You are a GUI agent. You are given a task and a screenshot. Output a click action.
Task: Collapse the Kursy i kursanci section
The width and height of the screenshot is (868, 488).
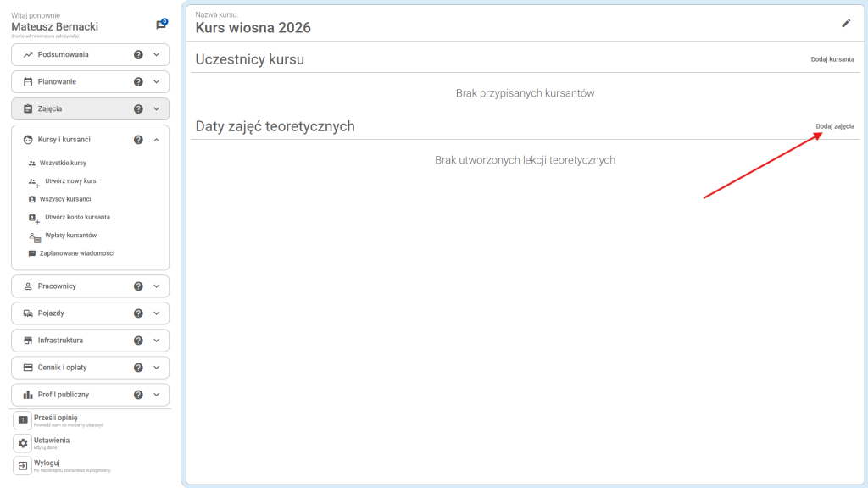[x=156, y=140]
